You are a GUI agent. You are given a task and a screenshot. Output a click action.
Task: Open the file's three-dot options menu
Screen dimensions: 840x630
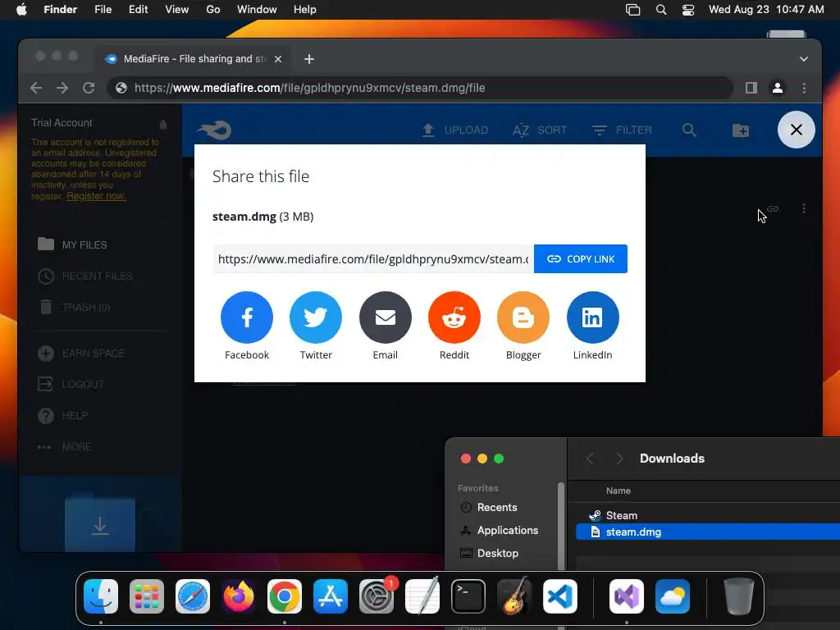(x=804, y=208)
